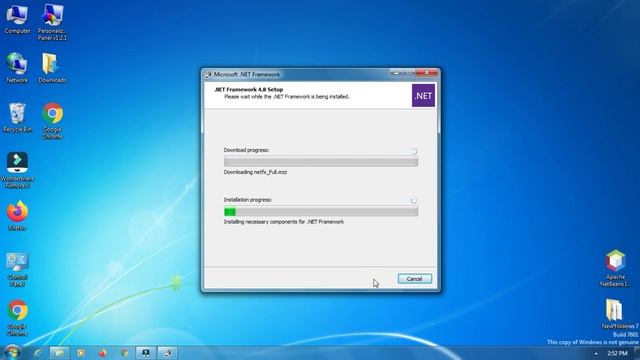Select the Firefox desktop shortcut
This screenshot has width=640, height=360.
[17, 216]
